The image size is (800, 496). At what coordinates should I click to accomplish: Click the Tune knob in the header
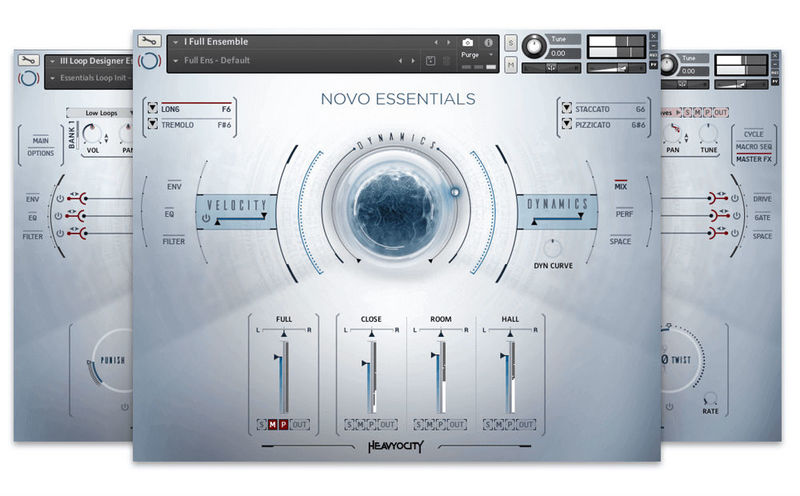(x=533, y=46)
